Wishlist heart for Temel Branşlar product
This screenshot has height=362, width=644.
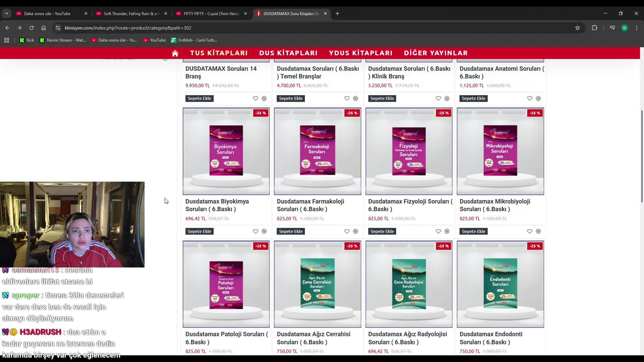[x=347, y=99]
